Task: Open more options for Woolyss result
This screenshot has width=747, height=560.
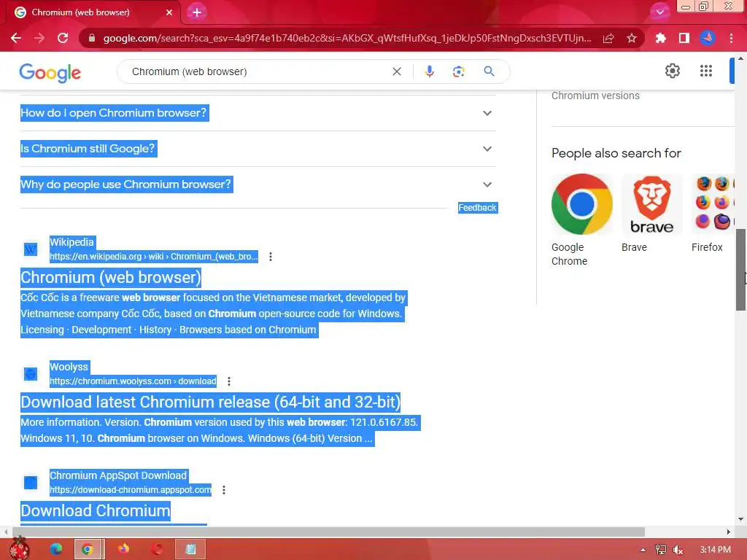Action: (228, 381)
